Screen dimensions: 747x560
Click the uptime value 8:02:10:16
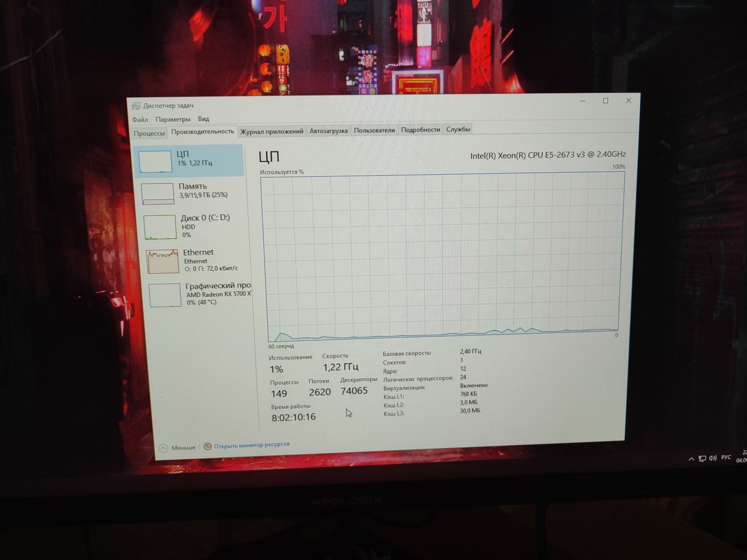tap(294, 417)
